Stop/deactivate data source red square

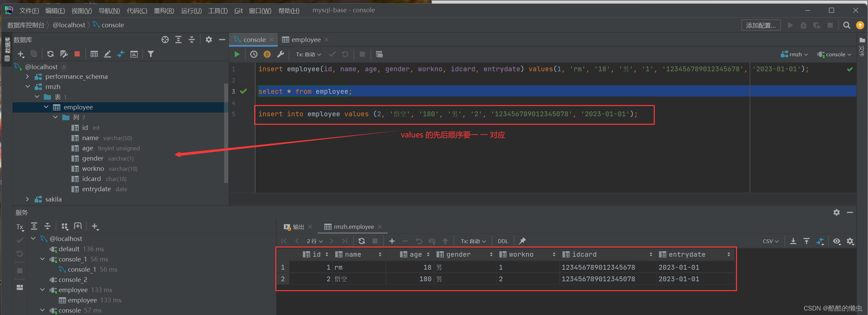click(x=77, y=54)
